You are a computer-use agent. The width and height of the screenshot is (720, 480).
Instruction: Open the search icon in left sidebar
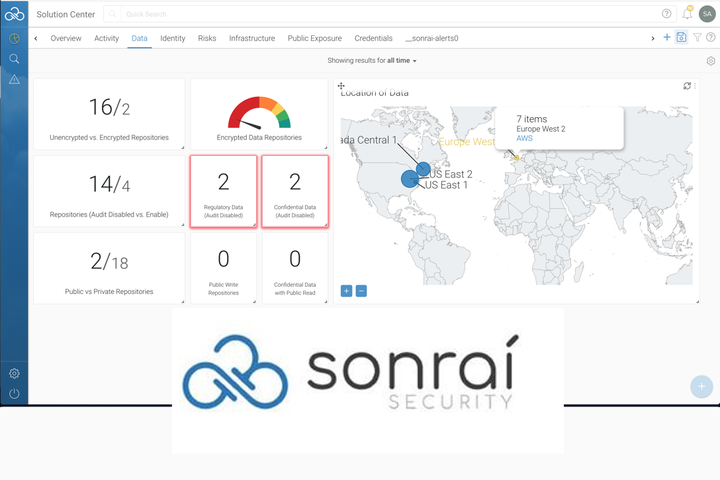pyautogui.click(x=14, y=59)
